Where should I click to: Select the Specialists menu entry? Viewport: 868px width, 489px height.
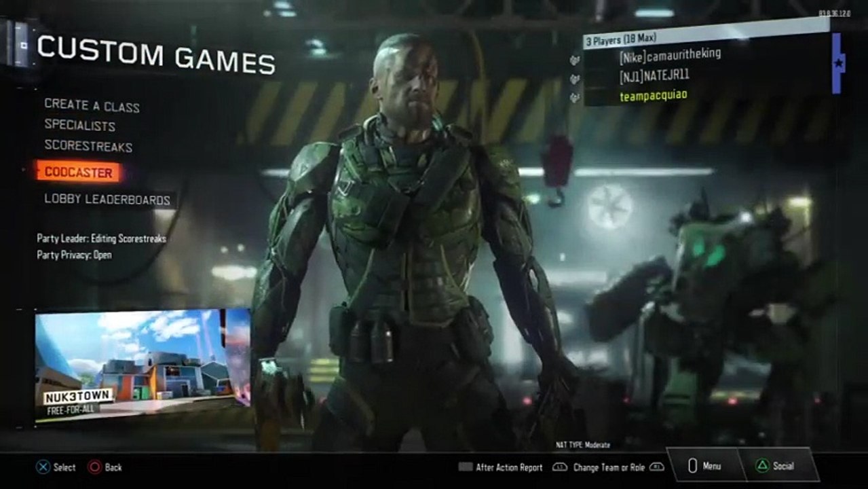[79, 126]
